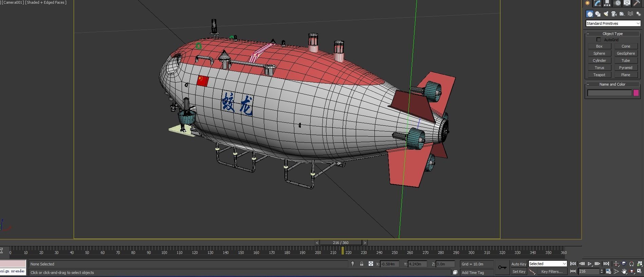Open default In/Out tangents flyout
Screen dimensions: 644x277
click(x=532, y=272)
